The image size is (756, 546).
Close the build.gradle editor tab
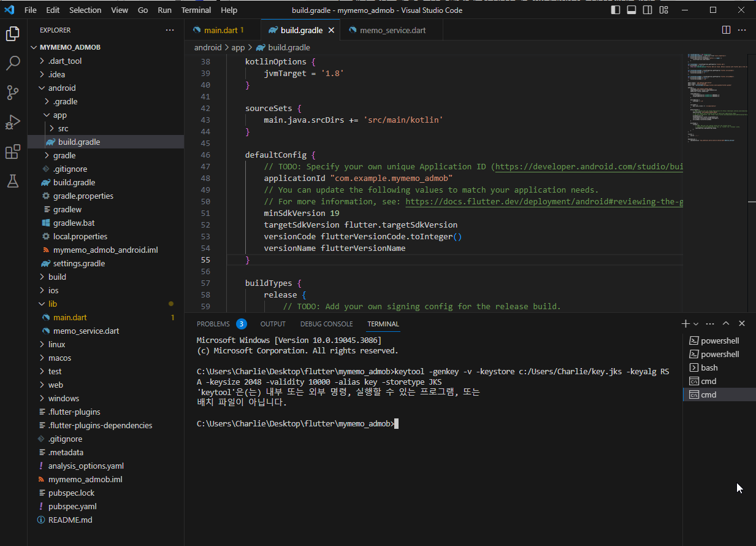332,30
